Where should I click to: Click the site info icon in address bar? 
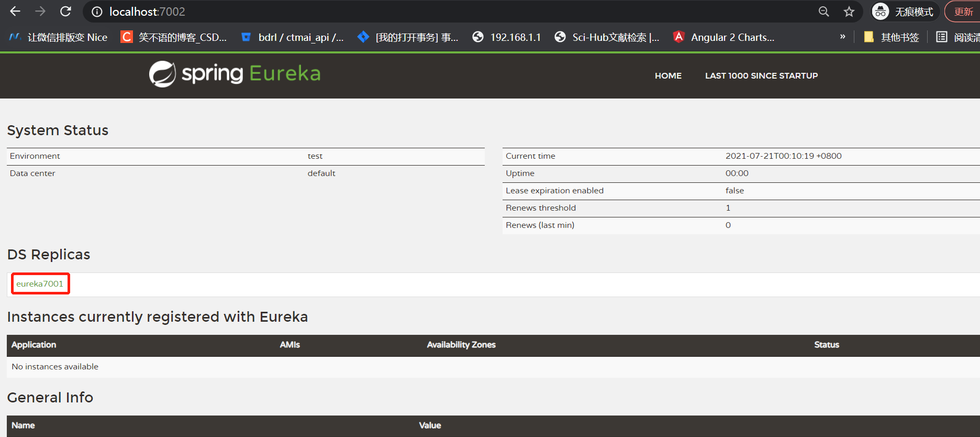pos(97,12)
